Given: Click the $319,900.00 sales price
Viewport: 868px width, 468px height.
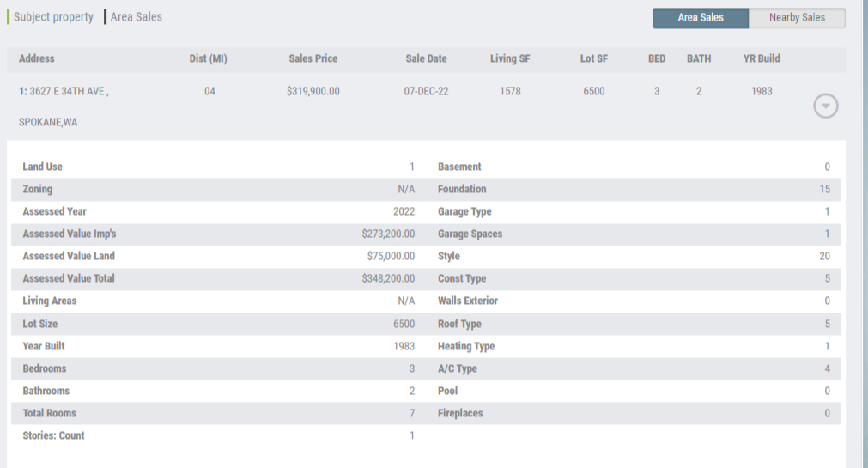Looking at the screenshot, I should coord(313,91).
